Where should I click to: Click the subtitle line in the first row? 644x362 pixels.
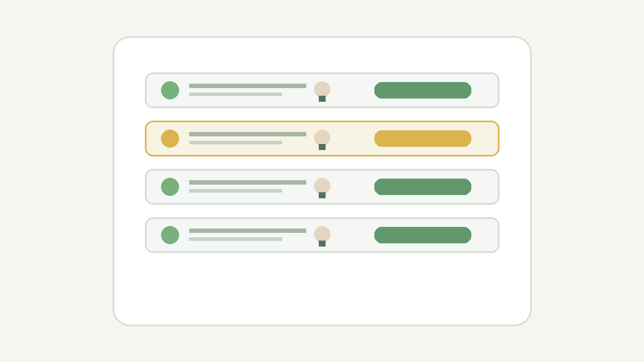tap(235, 95)
